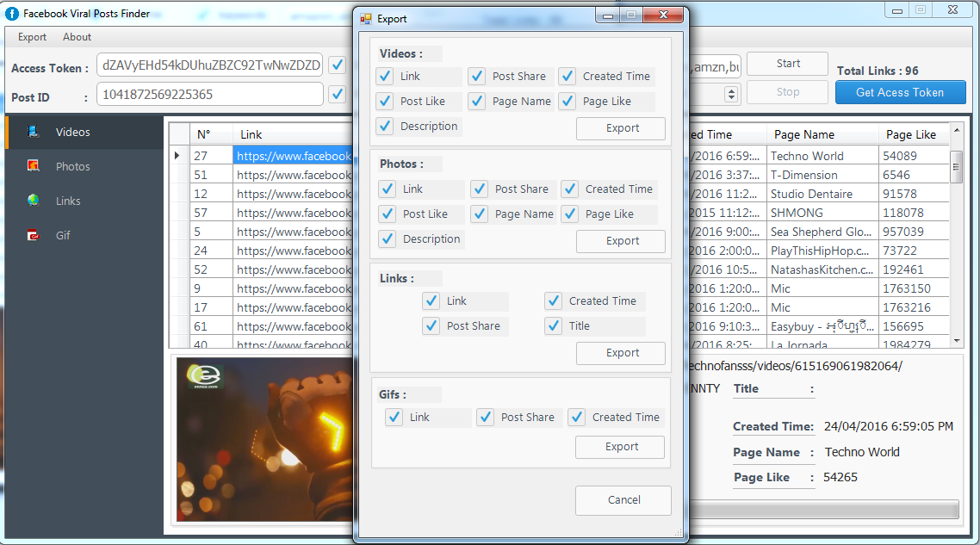Click the video thumbnail preview image
The height and width of the screenshot is (545, 980).
coord(264,439)
